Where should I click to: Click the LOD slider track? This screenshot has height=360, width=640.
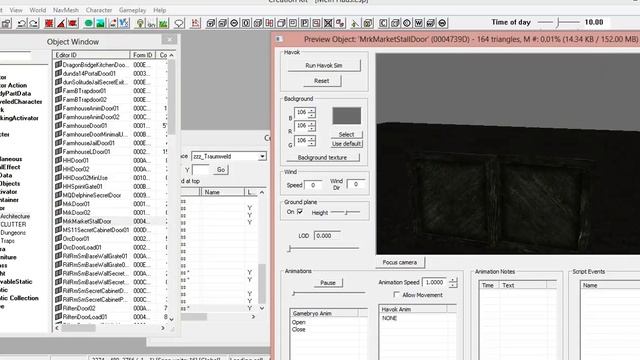324,248
